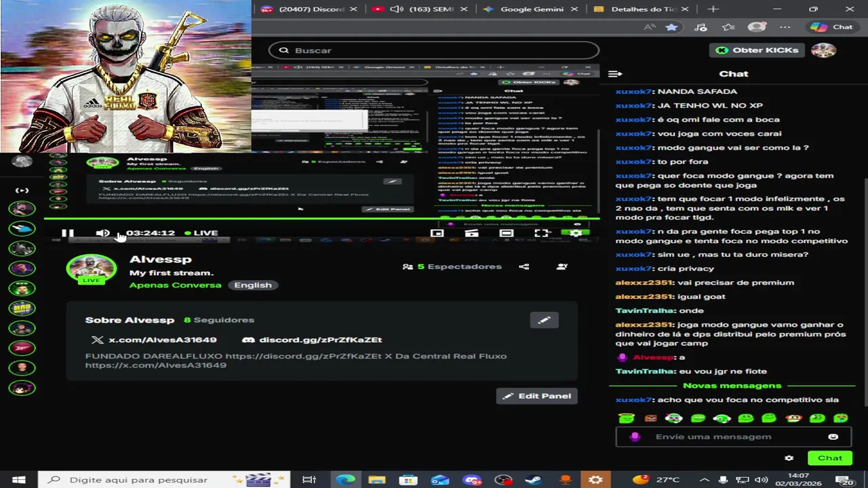Enter fullscreen mode on the player
The image size is (868, 488).
coord(541,233)
